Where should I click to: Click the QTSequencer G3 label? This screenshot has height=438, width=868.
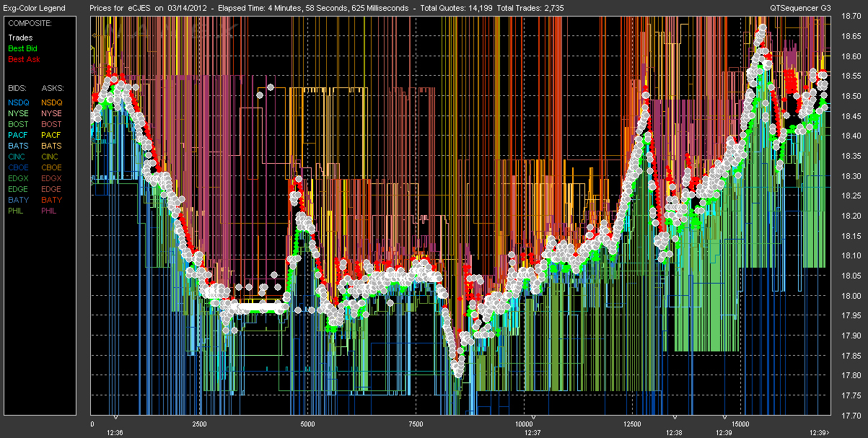(x=800, y=8)
